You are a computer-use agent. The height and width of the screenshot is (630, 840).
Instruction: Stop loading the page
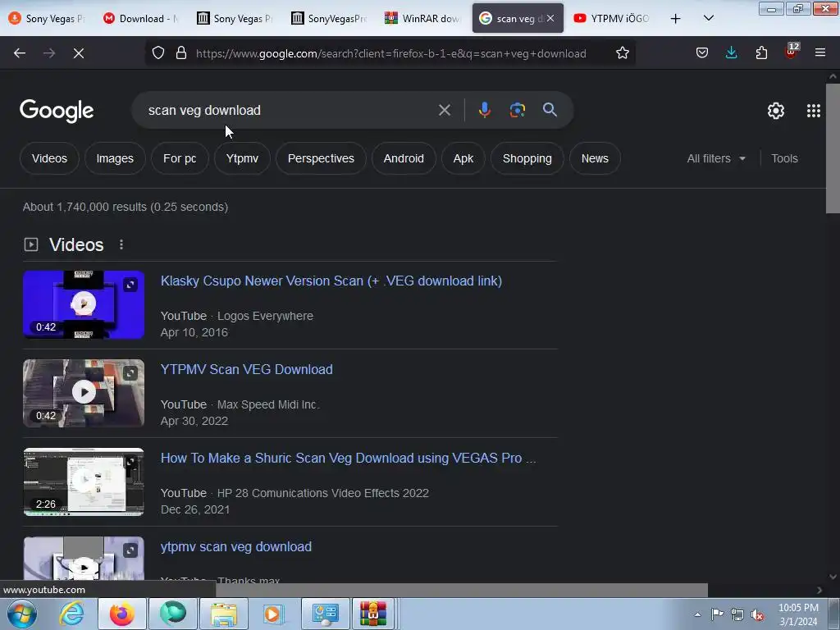tap(79, 53)
